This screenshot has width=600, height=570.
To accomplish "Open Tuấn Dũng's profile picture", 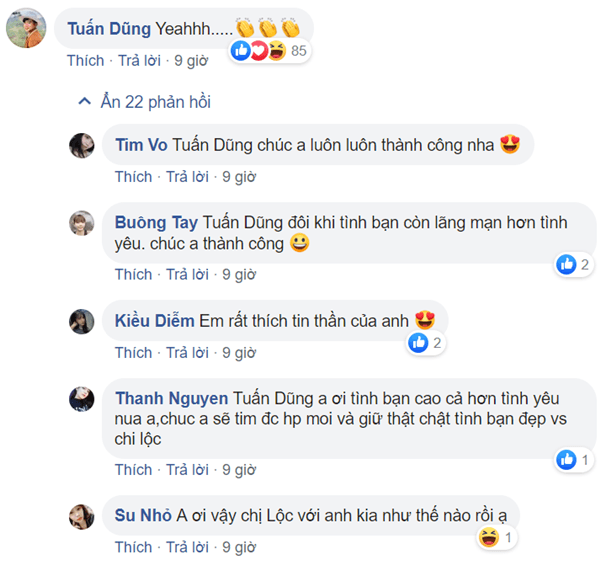I will [25, 28].
